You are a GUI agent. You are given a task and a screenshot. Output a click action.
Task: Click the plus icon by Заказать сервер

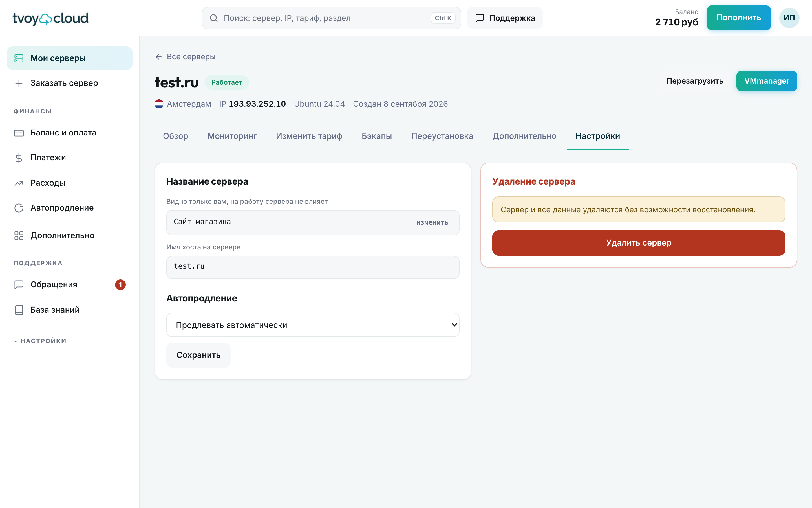pos(19,83)
